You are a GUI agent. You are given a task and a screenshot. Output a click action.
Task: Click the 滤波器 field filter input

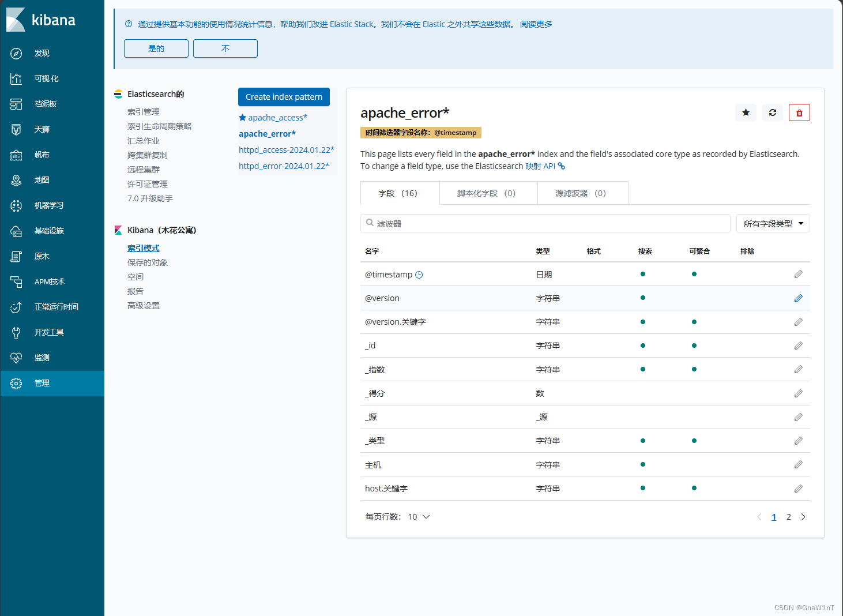point(545,223)
